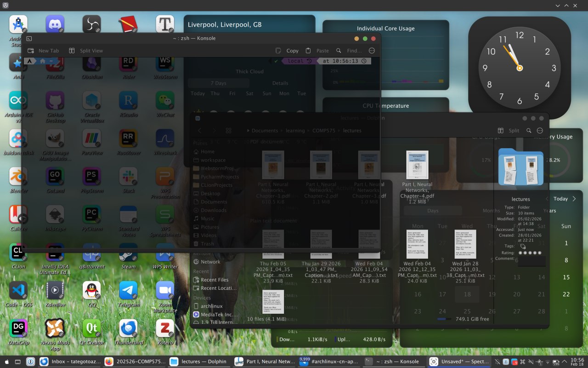The height and width of the screenshot is (368, 588).
Task: Toggle Split View in Konsole
Action: [86, 51]
